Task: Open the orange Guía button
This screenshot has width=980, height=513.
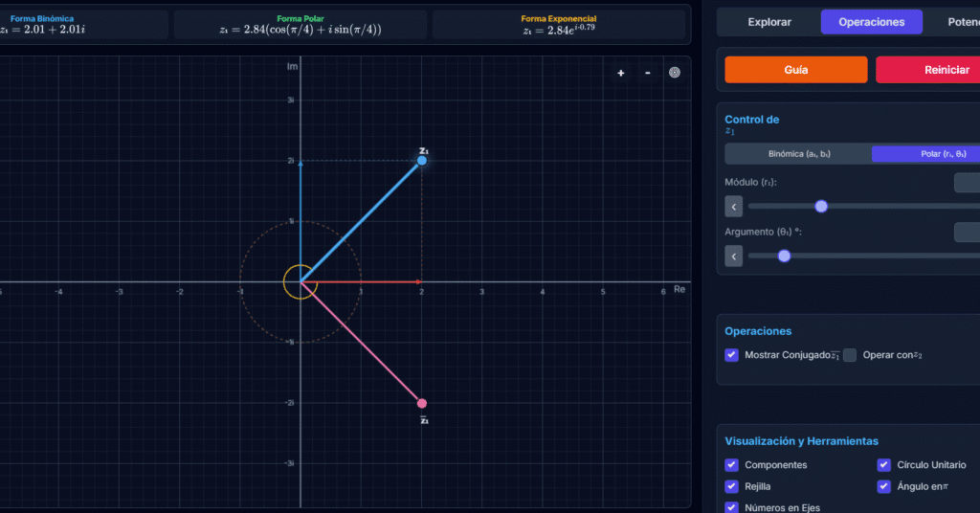Action: pos(796,70)
